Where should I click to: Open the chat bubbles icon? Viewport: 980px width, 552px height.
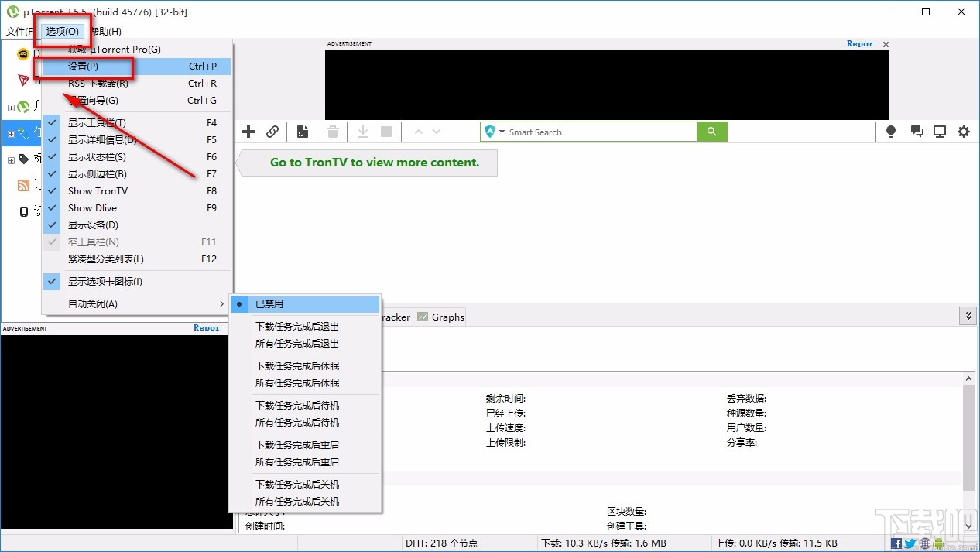pos(917,132)
